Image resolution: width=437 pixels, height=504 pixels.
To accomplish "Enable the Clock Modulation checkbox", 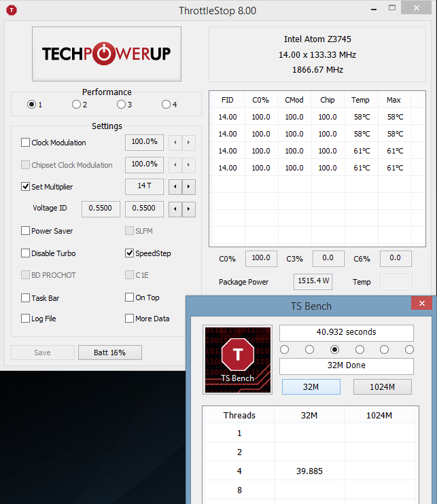I will 25,143.
